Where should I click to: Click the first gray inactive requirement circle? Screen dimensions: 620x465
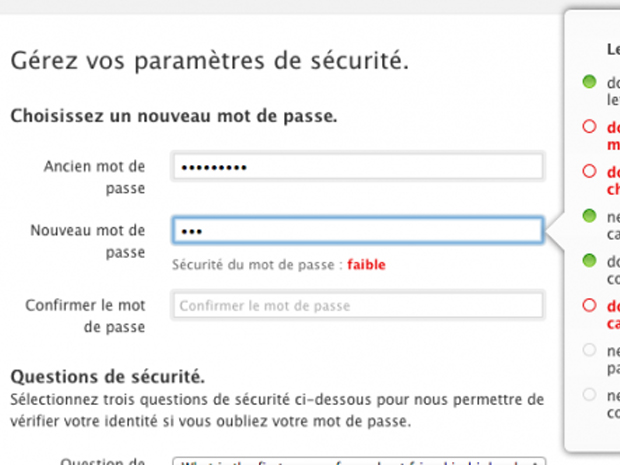(589, 350)
